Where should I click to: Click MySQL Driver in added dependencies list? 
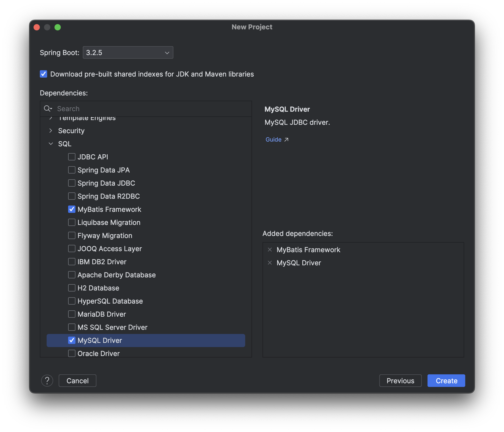click(299, 263)
